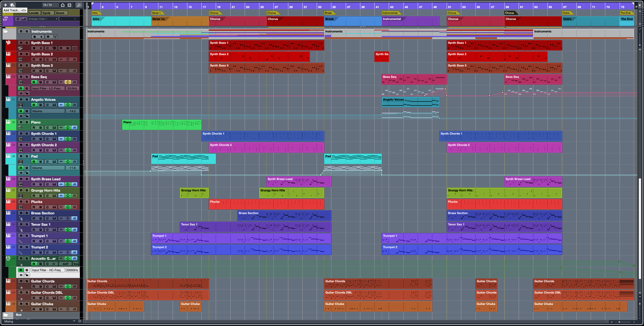Click Acoustic Guitar audio track type icon
644x326 pixels.
pyautogui.click(x=8, y=258)
